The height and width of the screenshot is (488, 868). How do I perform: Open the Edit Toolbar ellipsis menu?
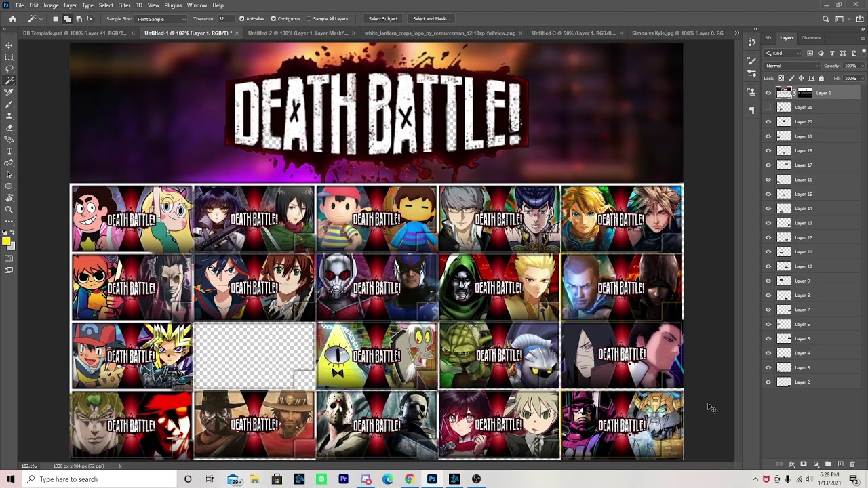tap(9, 220)
